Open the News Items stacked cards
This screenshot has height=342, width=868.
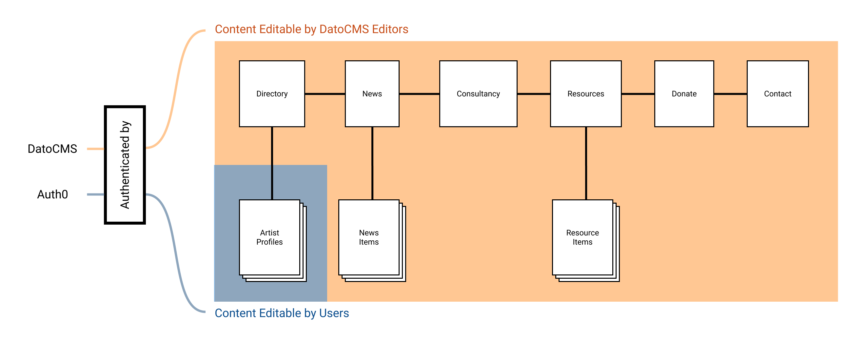(x=369, y=237)
